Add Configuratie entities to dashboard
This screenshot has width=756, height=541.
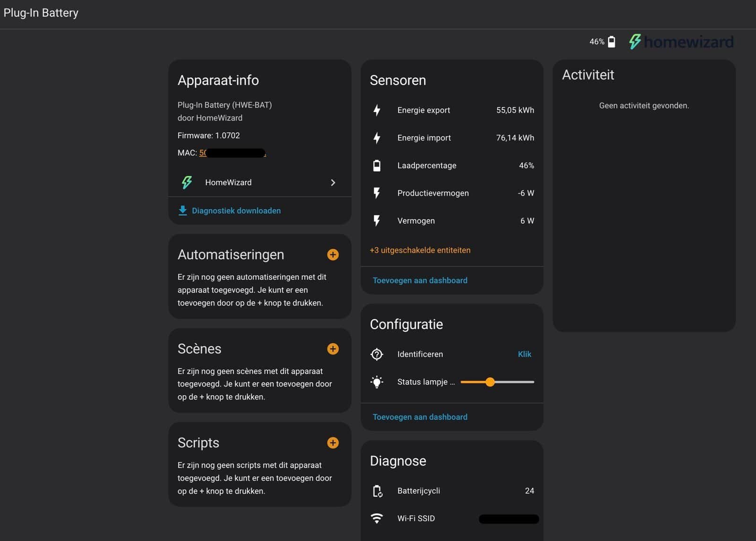pos(420,417)
